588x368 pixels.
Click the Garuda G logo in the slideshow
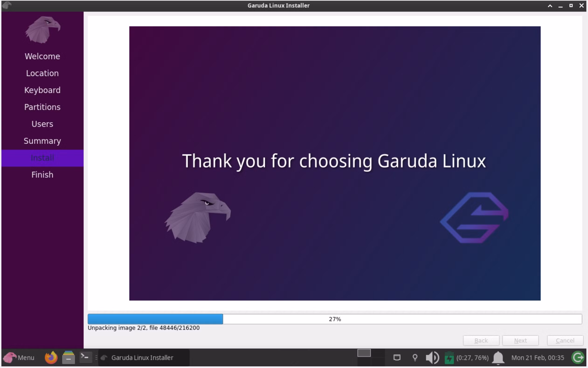tap(474, 218)
